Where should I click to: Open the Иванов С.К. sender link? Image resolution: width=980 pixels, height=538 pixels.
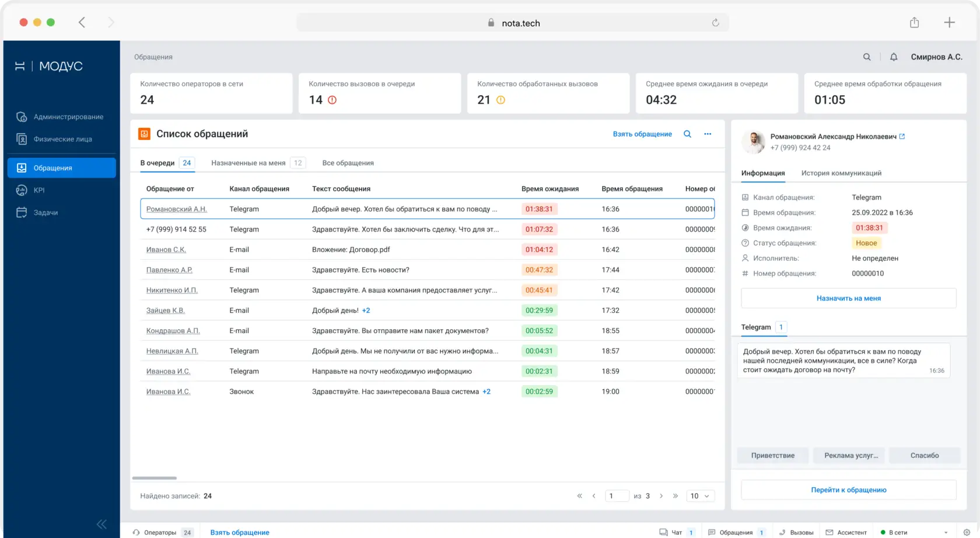(x=166, y=250)
